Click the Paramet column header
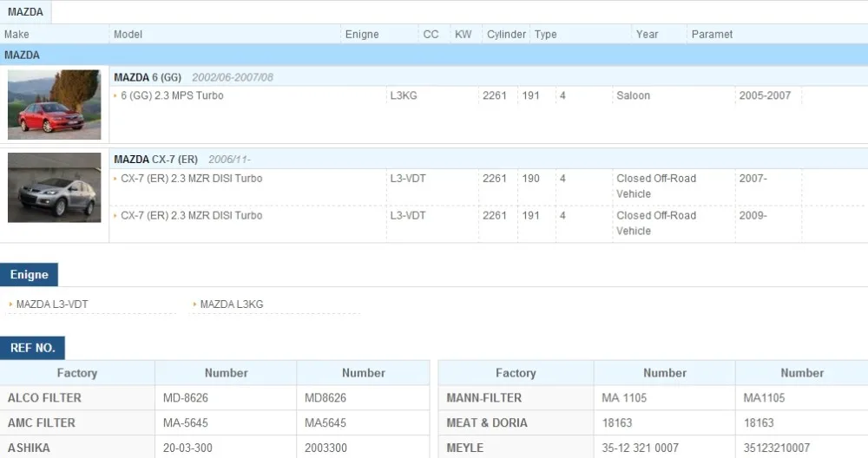 (712, 35)
